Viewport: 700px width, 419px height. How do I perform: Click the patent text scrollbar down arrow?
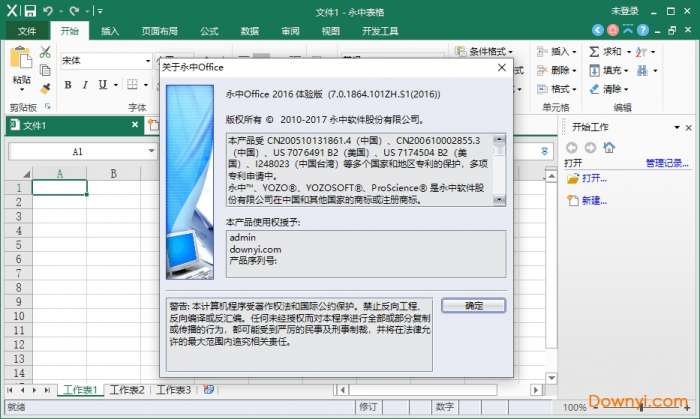499,200
